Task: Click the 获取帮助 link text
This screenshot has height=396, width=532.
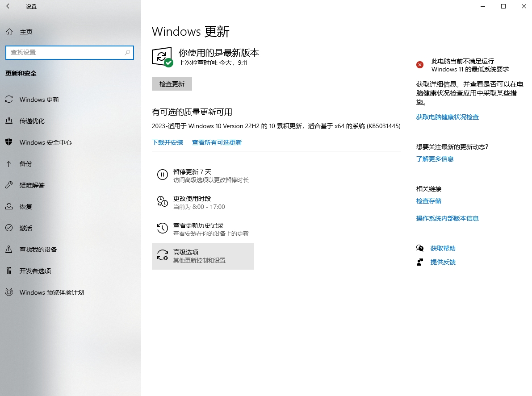Action: tap(443, 248)
